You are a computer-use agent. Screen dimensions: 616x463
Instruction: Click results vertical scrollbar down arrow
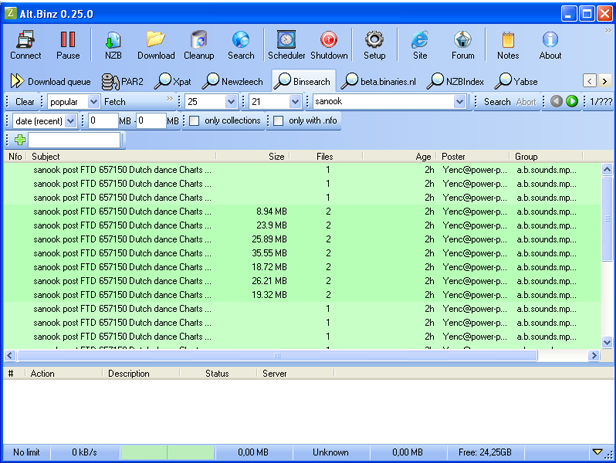[607, 342]
